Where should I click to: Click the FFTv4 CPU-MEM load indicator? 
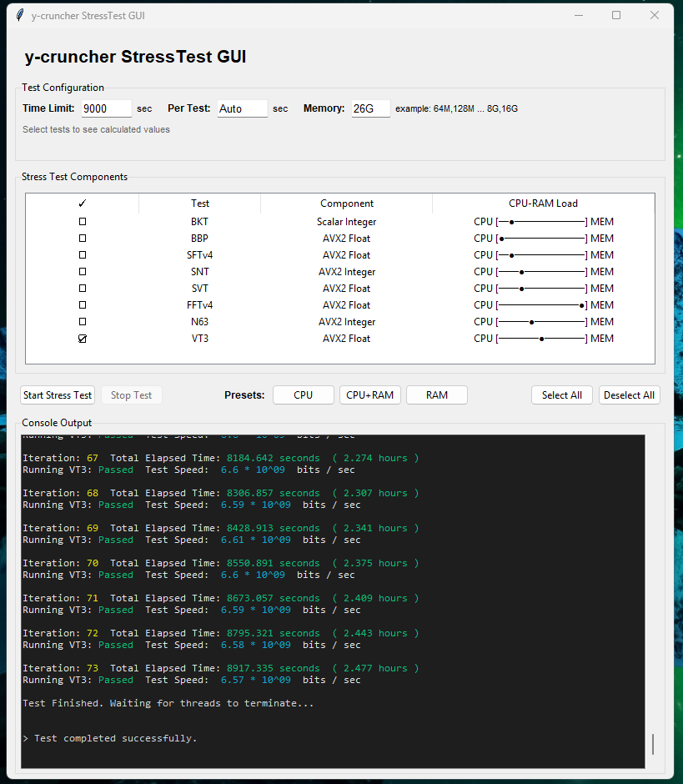tap(544, 305)
